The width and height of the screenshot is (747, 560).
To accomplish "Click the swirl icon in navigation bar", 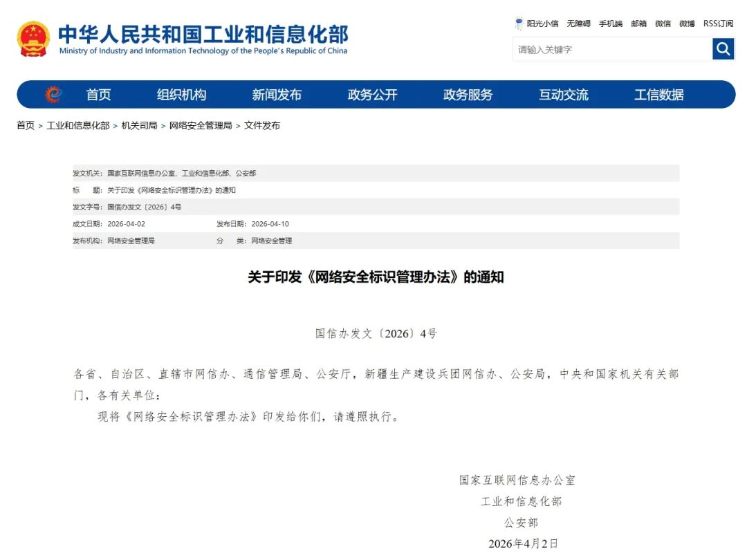I will point(53,95).
